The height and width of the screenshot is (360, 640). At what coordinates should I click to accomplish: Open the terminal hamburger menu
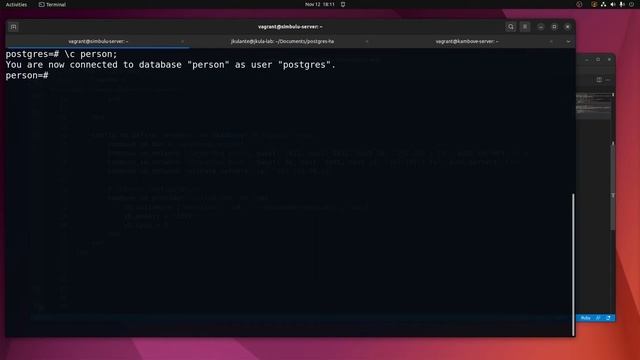point(525,27)
